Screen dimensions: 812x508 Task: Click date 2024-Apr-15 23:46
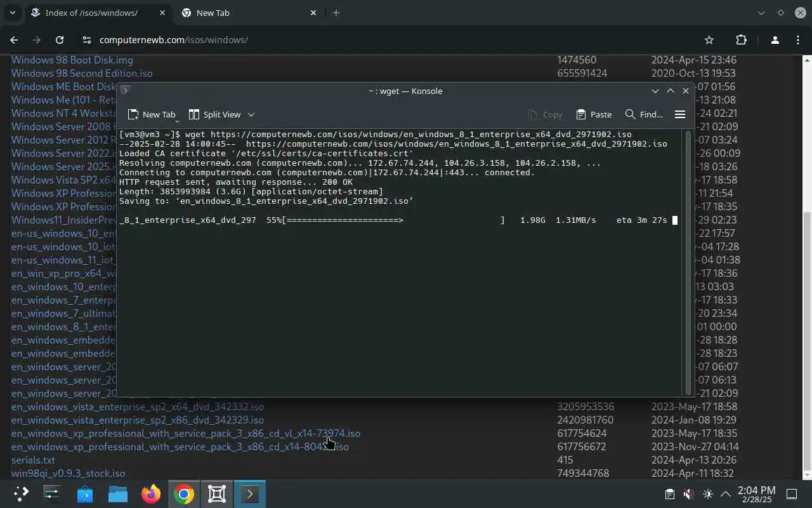coord(694,60)
